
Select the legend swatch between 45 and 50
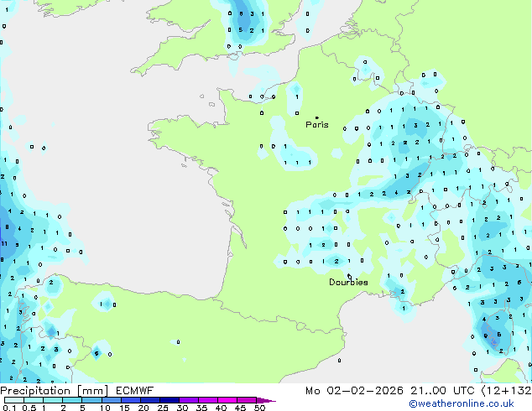click(x=247, y=400)
